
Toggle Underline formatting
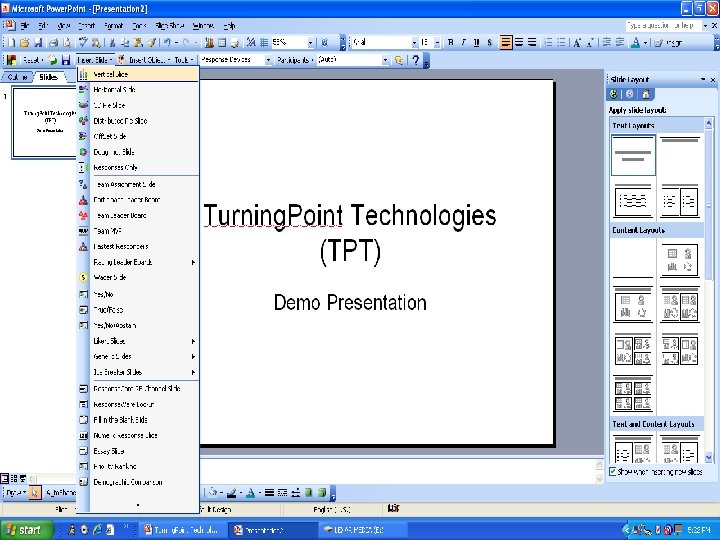tap(477, 43)
